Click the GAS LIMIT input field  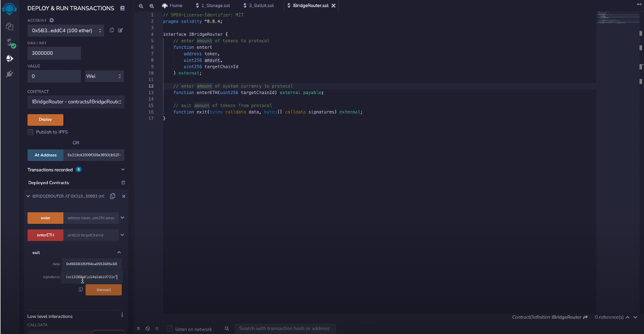pyautogui.click(x=54, y=53)
